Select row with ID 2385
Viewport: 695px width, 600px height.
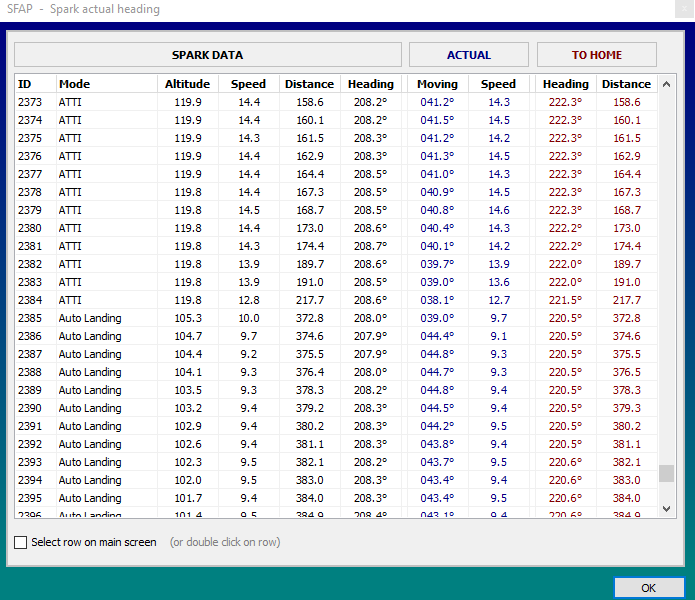pyautogui.click(x=30, y=318)
